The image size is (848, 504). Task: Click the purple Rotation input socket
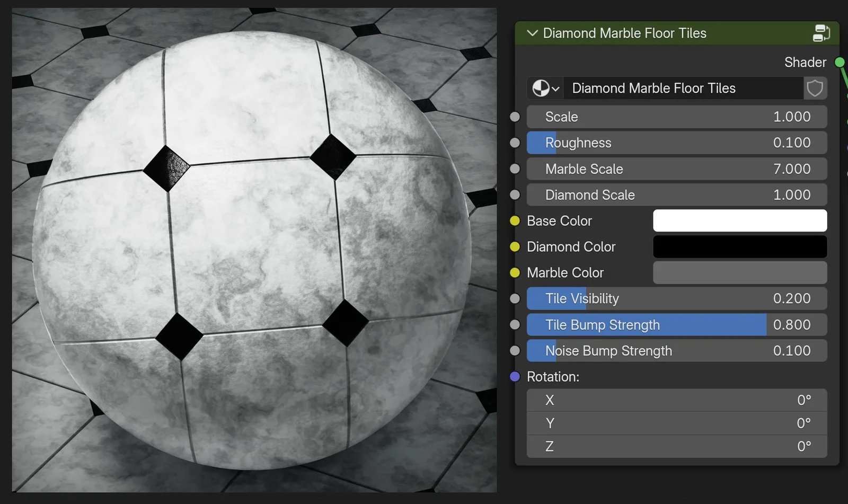(515, 376)
